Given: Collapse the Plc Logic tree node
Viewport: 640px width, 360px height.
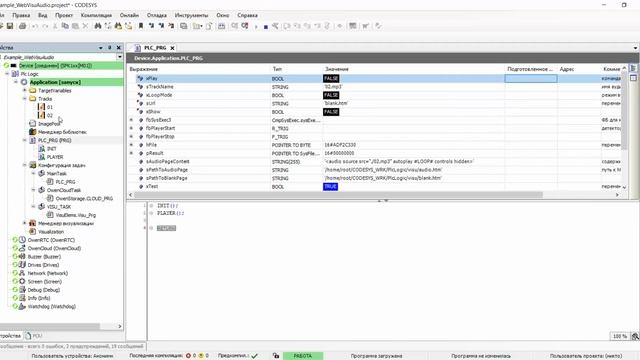Looking at the screenshot, I should tap(7, 74).
